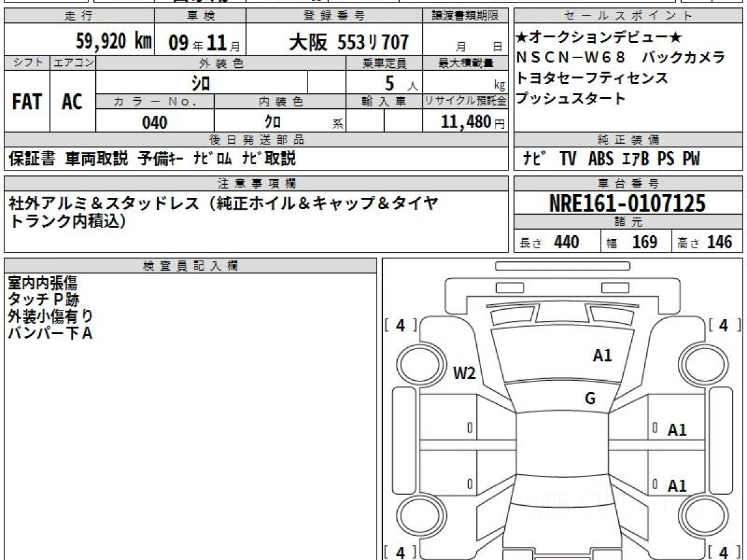Viewport: 747px width, 560px height.
Task: Click the 最大積載量 header
Action: pos(466,63)
